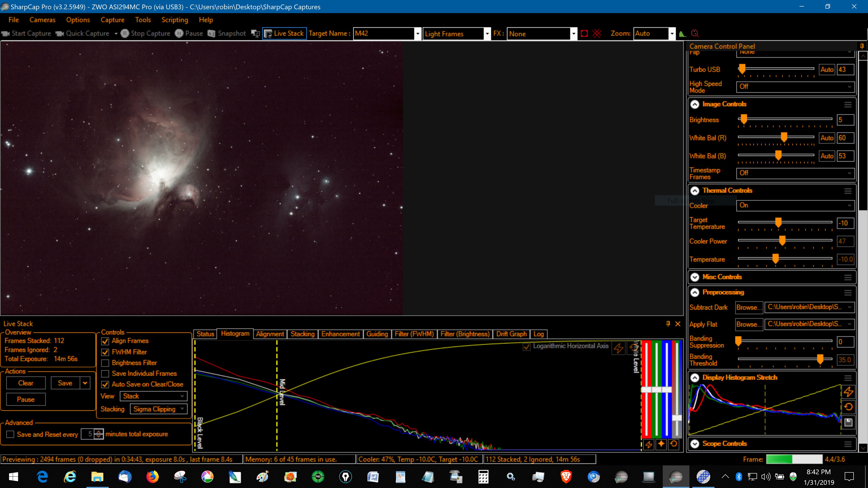Click the red focus target icon in toolbar

click(x=695, y=33)
